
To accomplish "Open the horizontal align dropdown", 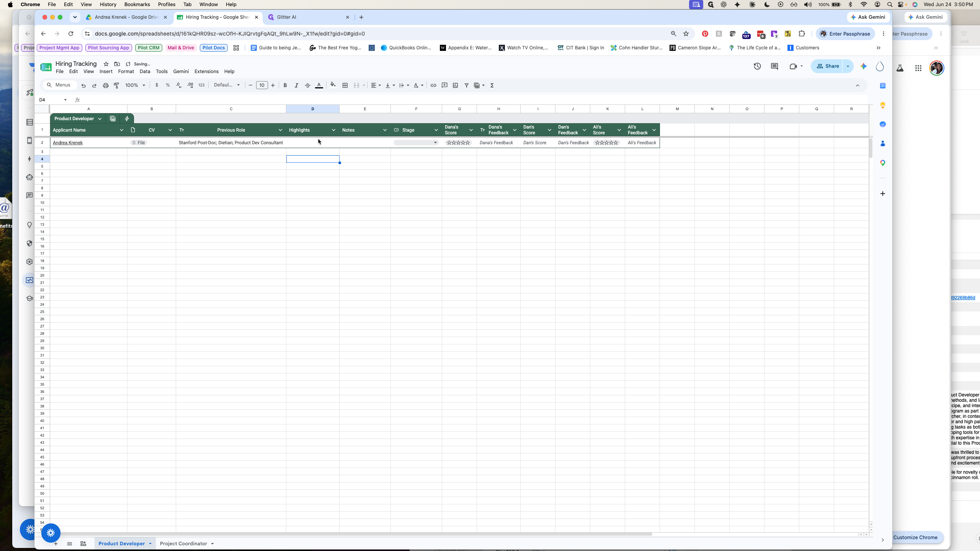I will coord(376,85).
